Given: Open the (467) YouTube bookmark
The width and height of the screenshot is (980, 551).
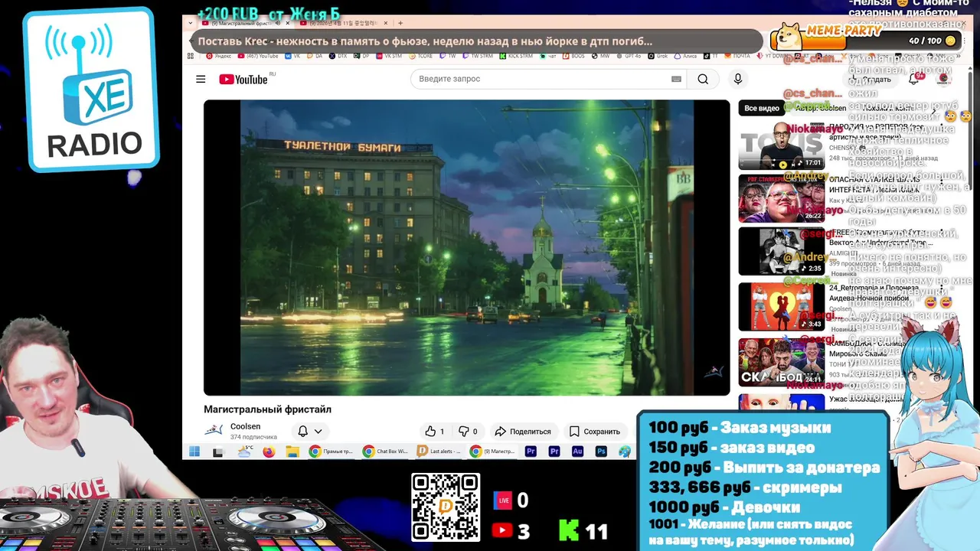Looking at the screenshot, I should tap(259, 56).
